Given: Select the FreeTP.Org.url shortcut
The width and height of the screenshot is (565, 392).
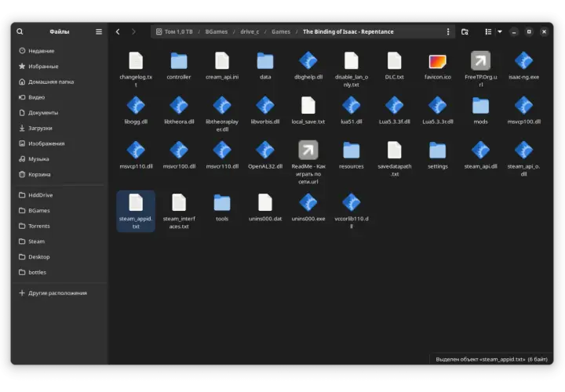Looking at the screenshot, I should point(481,70).
